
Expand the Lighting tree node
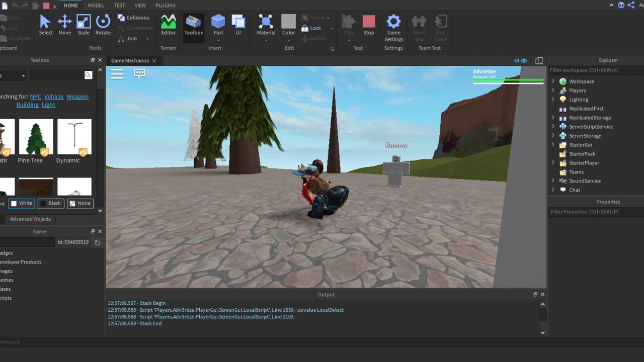553,100
